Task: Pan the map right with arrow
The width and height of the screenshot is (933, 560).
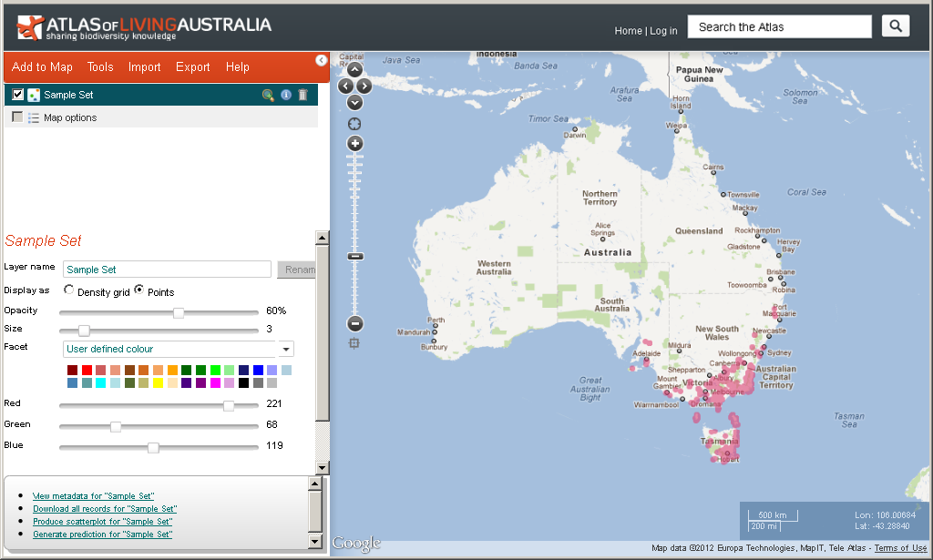Action: [x=364, y=87]
